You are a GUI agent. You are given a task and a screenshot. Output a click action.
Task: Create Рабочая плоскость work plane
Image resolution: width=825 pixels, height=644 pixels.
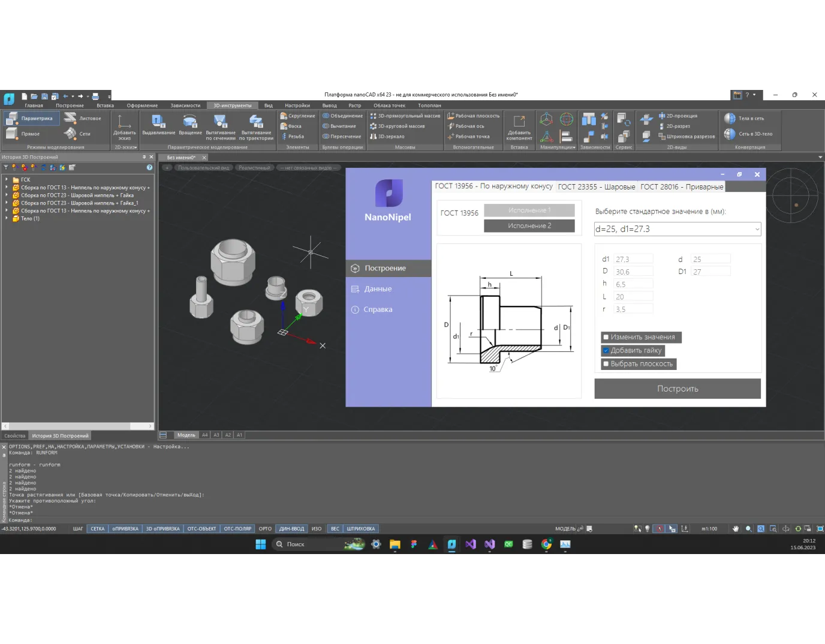pos(473,116)
